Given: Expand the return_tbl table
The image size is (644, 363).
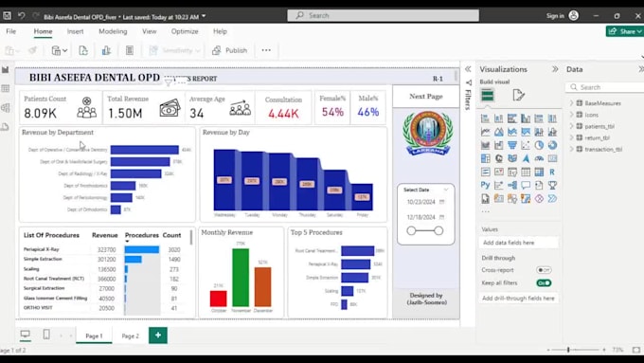Looking at the screenshot, I should (x=571, y=137).
